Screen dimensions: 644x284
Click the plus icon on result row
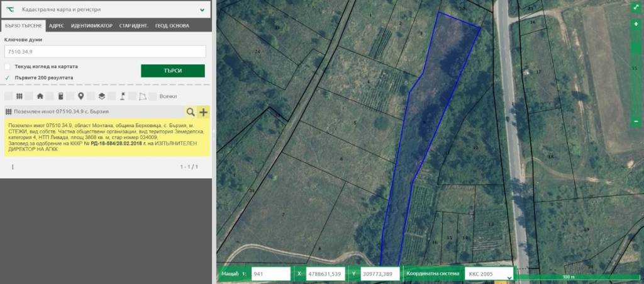[x=203, y=112]
